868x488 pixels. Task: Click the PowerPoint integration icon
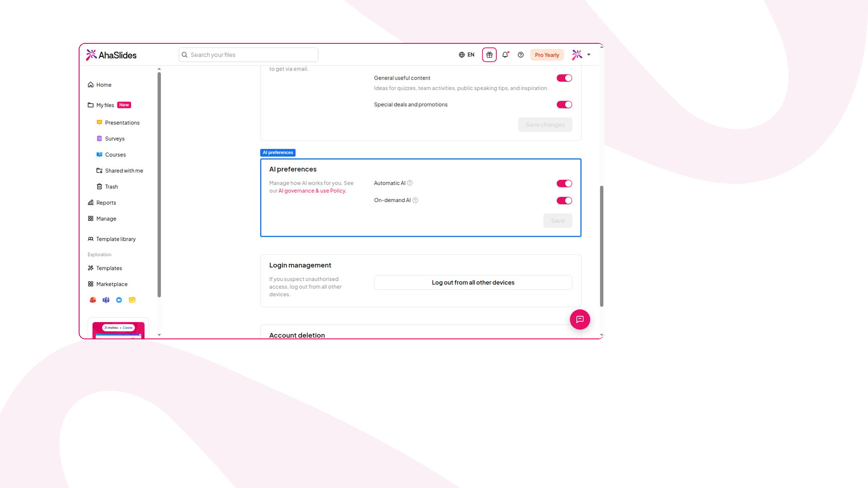93,300
